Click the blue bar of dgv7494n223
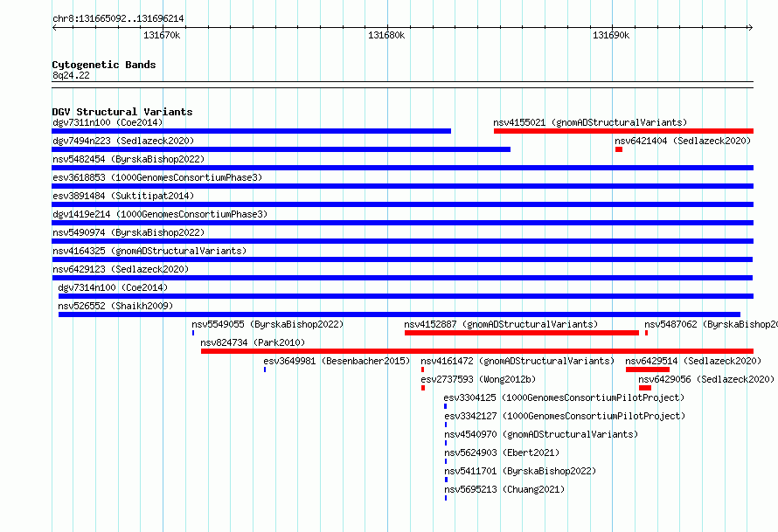778x532 pixels. coord(281,149)
